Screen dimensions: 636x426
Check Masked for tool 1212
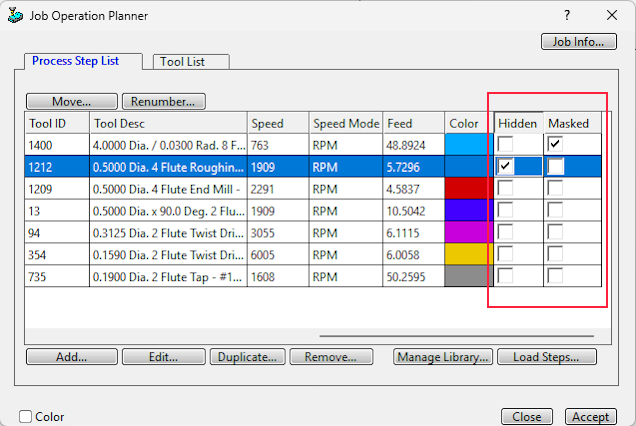555,166
